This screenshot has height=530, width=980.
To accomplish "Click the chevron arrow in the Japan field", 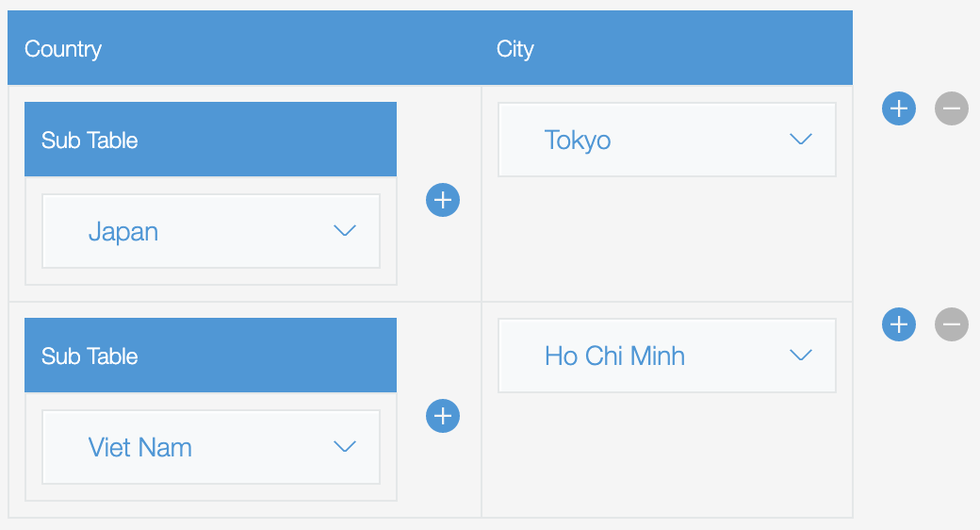I will point(345,231).
